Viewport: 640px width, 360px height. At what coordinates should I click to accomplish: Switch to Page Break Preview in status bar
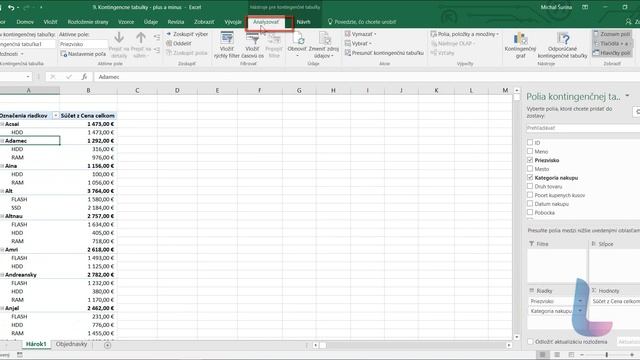[571, 355]
